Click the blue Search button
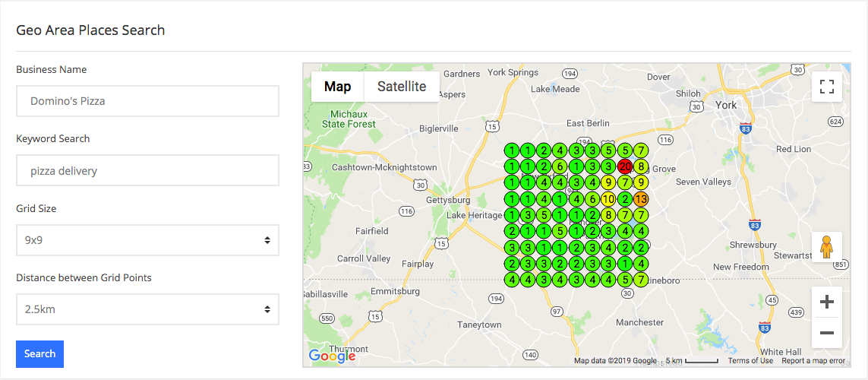Viewport: 868px width, 380px height. coord(39,354)
